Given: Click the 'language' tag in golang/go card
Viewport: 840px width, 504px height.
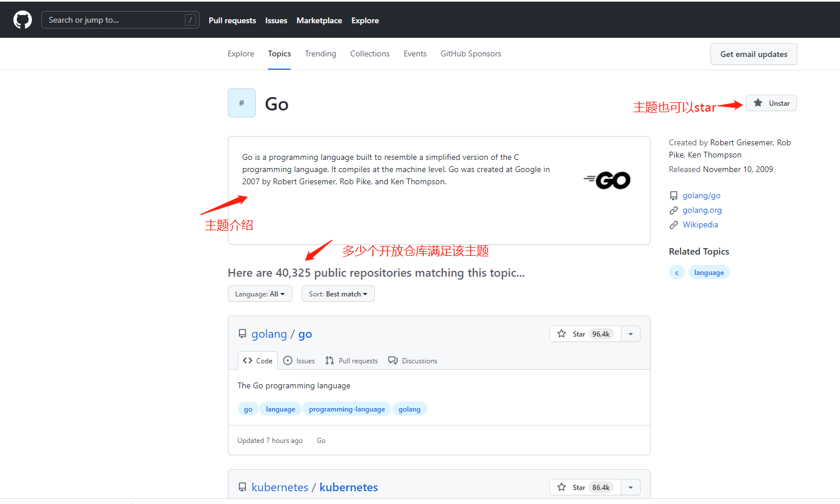Looking at the screenshot, I should point(280,409).
